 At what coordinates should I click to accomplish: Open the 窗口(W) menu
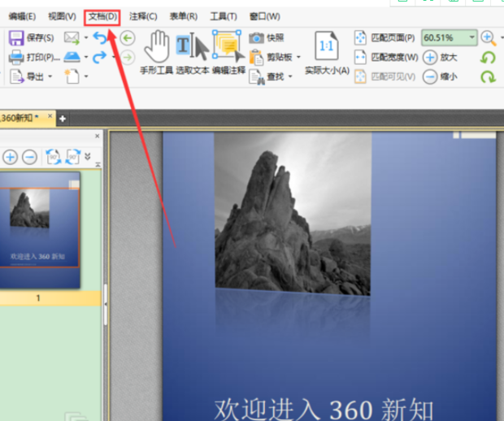264,16
